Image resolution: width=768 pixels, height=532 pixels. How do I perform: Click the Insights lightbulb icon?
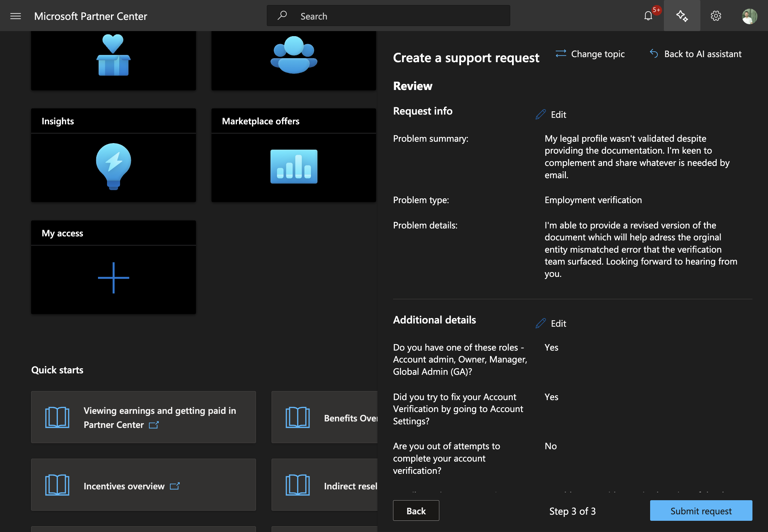pyautogui.click(x=114, y=166)
